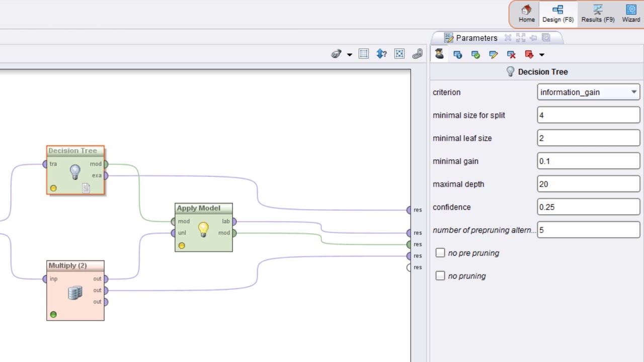Edit the minimal leaf size field

[589, 138]
